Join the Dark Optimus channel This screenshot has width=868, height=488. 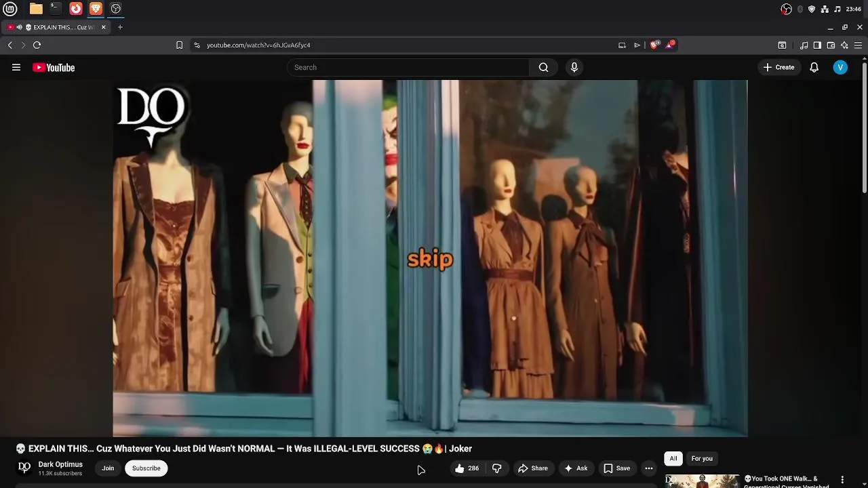coord(108,468)
